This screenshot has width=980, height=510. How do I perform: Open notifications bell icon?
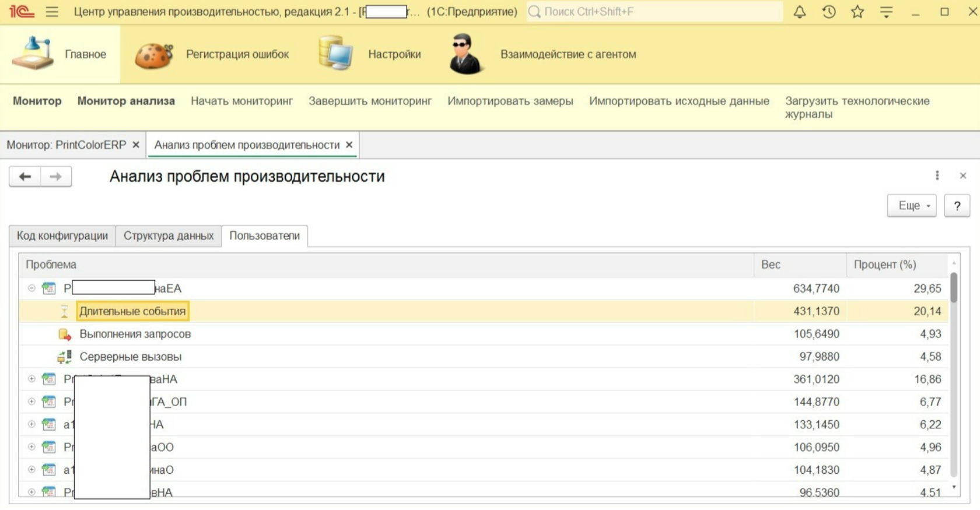800,12
